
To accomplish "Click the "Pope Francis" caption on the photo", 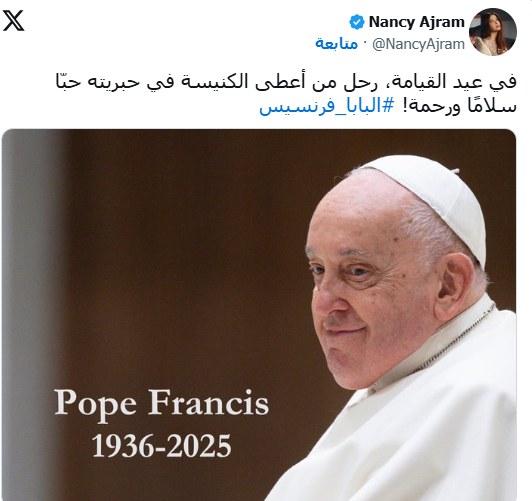I will (x=162, y=403).
